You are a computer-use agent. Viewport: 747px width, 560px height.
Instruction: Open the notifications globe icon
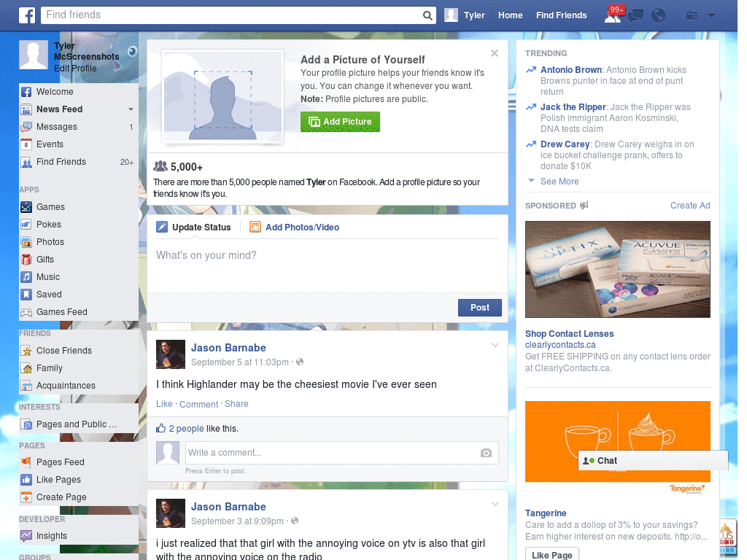point(659,16)
